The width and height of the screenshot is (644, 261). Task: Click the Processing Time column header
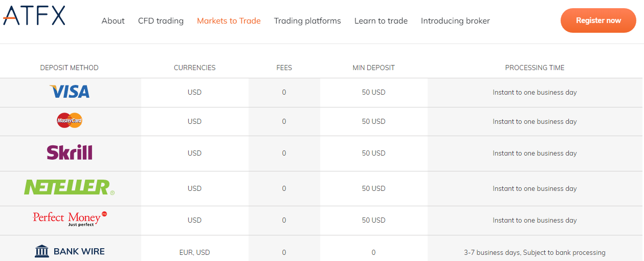535,68
